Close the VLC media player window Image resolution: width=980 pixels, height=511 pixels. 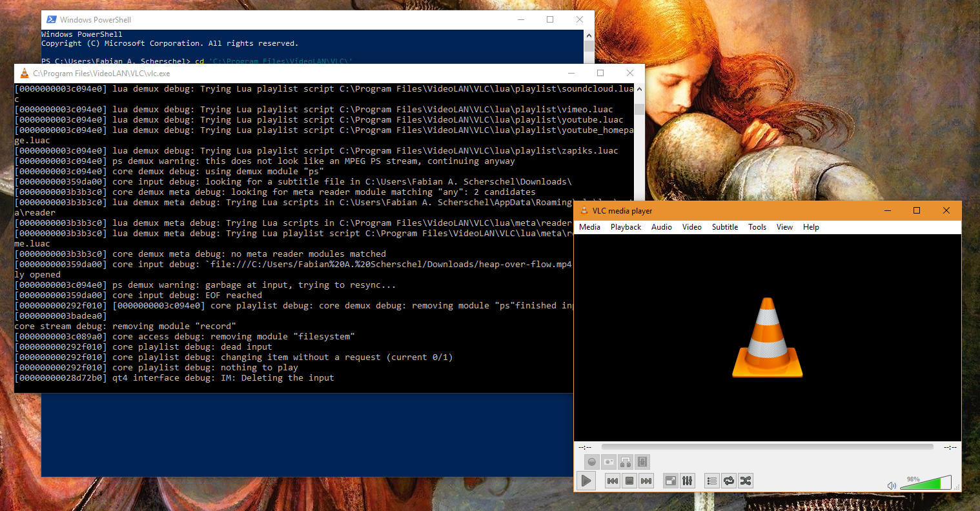click(946, 210)
